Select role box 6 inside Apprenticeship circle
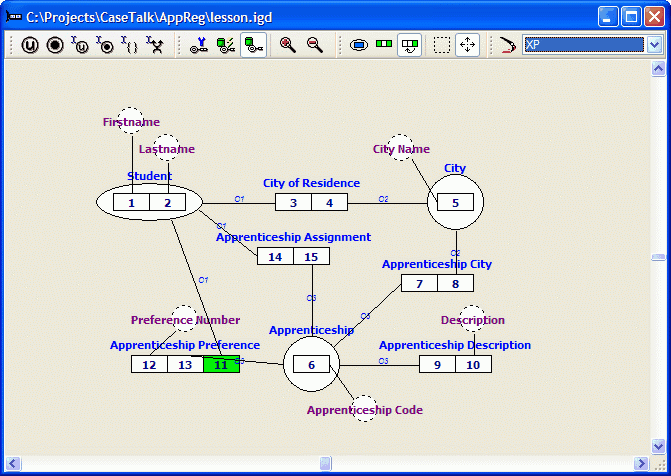Image resolution: width=671 pixels, height=476 pixels. (312, 365)
